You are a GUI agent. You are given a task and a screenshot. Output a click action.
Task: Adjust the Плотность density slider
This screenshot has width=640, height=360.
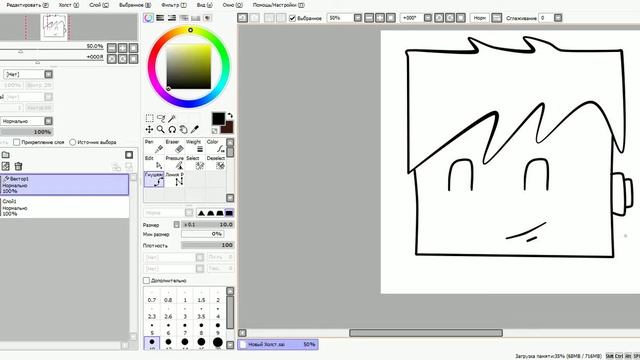point(207,245)
